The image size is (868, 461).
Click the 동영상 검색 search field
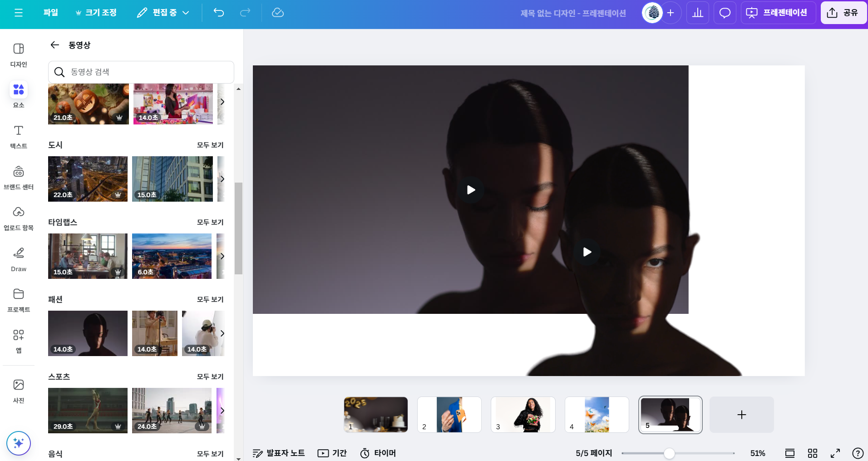141,72
